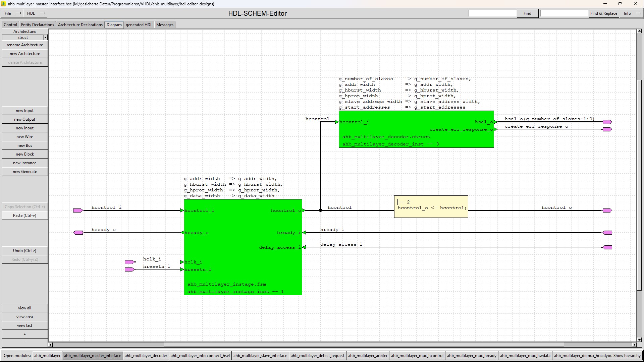Click the delay_access_i input port symbol
Image resolution: width=644 pixels, height=362 pixels.
click(x=607, y=247)
